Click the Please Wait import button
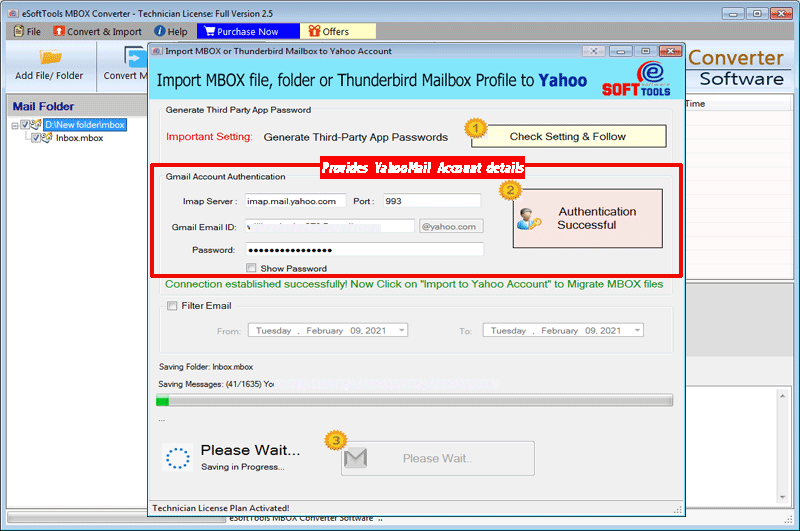 point(438,458)
